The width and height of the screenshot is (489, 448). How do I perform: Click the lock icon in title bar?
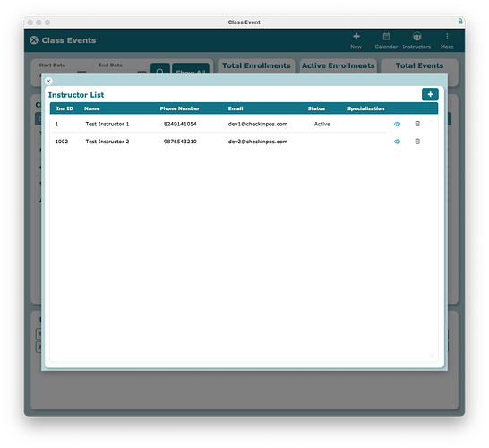pyautogui.click(x=460, y=22)
